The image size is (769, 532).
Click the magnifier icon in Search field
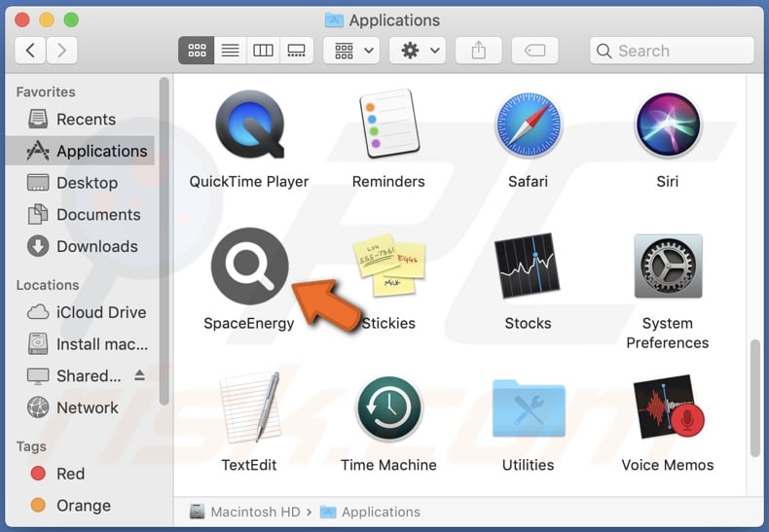point(604,51)
